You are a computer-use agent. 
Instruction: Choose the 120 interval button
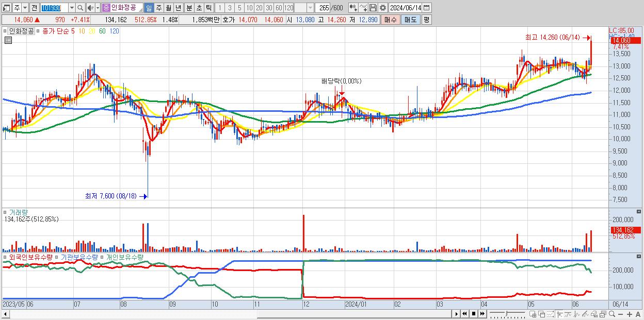click(289, 8)
